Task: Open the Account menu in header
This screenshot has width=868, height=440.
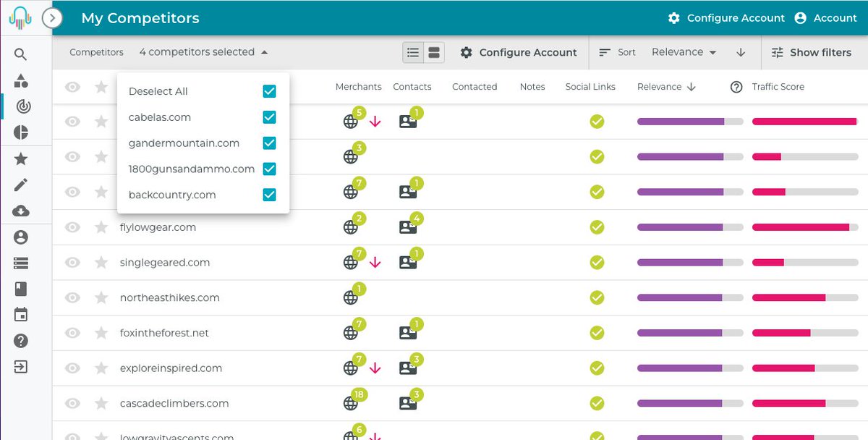Action: click(x=825, y=18)
